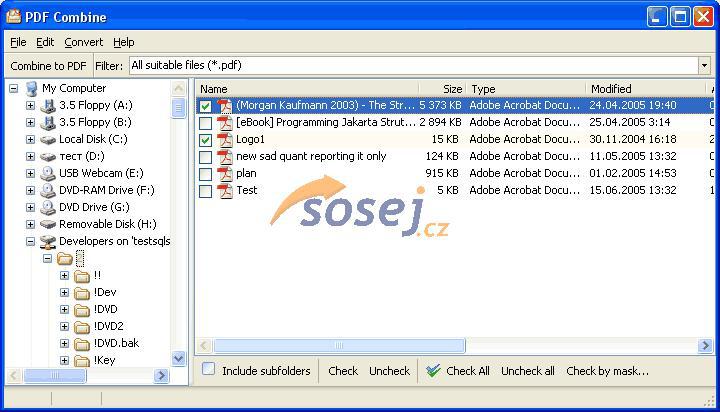Click the тест (D:) drive icon
The width and height of the screenshot is (720, 412).
pos(48,157)
